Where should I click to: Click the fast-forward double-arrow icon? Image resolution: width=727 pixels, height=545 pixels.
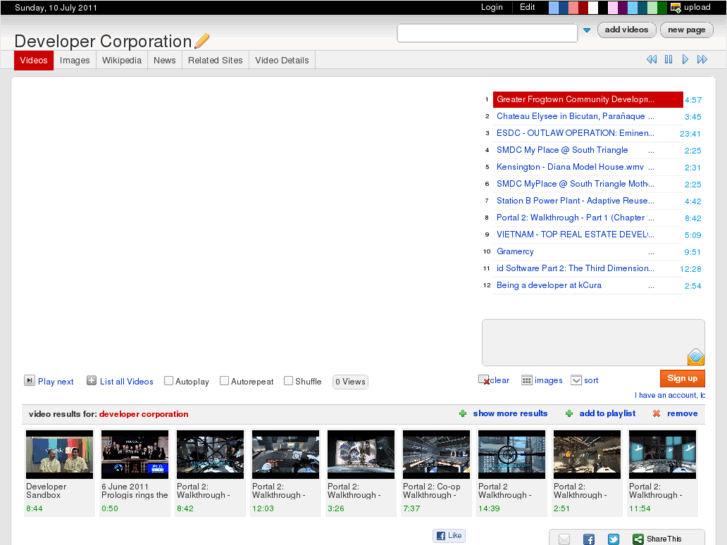click(702, 60)
